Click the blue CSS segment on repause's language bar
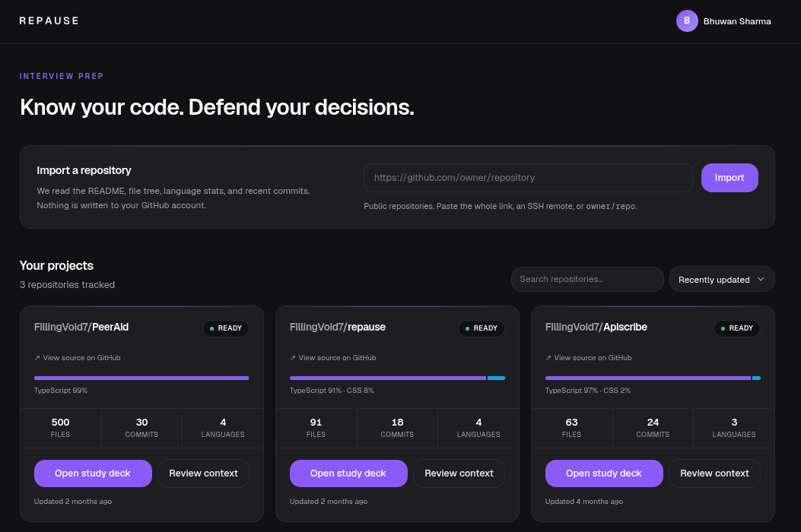The height and width of the screenshot is (532, 801). (496, 378)
